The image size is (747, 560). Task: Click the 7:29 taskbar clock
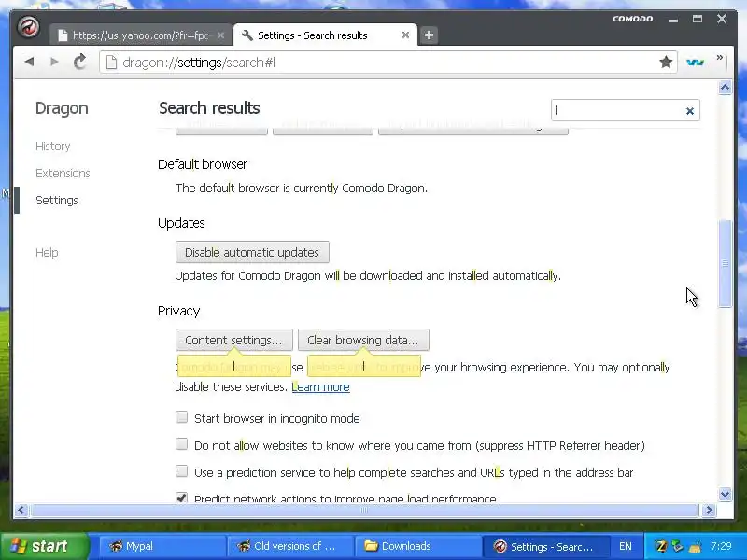pos(721,546)
